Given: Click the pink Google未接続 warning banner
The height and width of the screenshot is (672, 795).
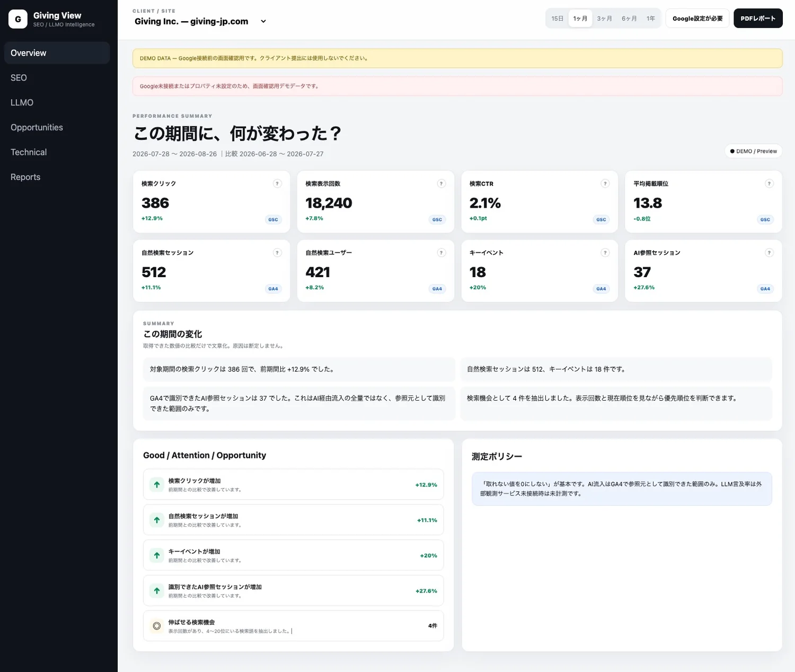Looking at the screenshot, I should [x=457, y=86].
